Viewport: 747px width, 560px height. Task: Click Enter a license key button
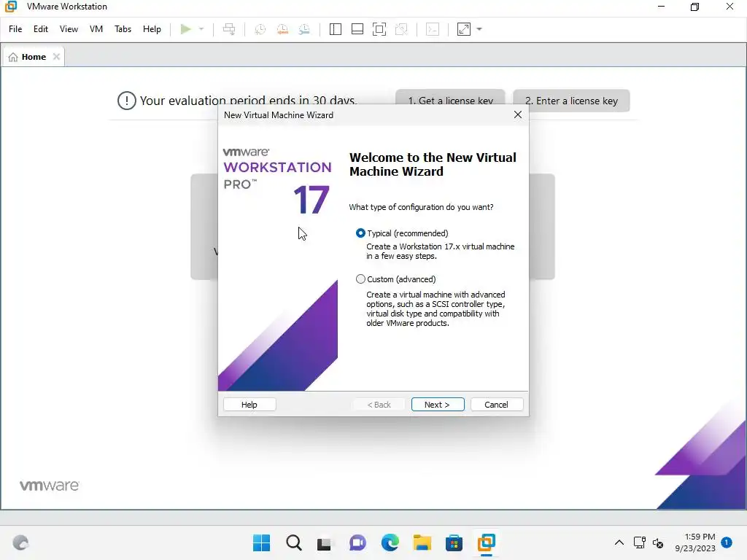571,101
